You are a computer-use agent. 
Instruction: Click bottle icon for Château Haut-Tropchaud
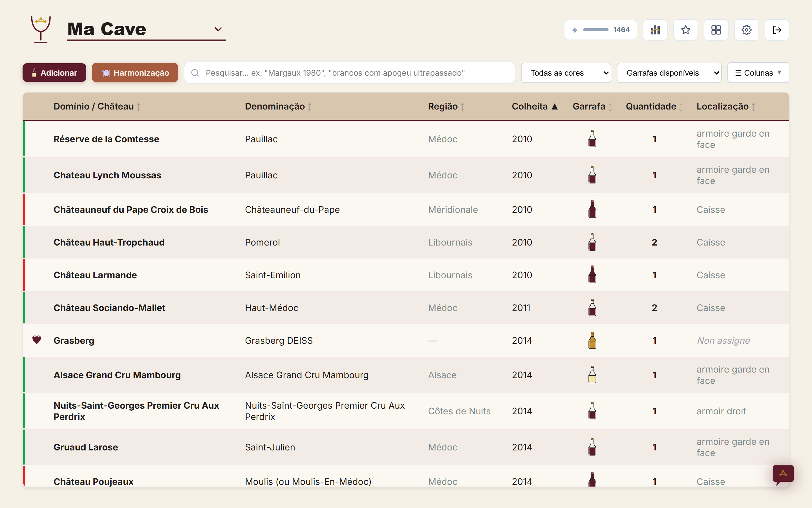tap(592, 242)
